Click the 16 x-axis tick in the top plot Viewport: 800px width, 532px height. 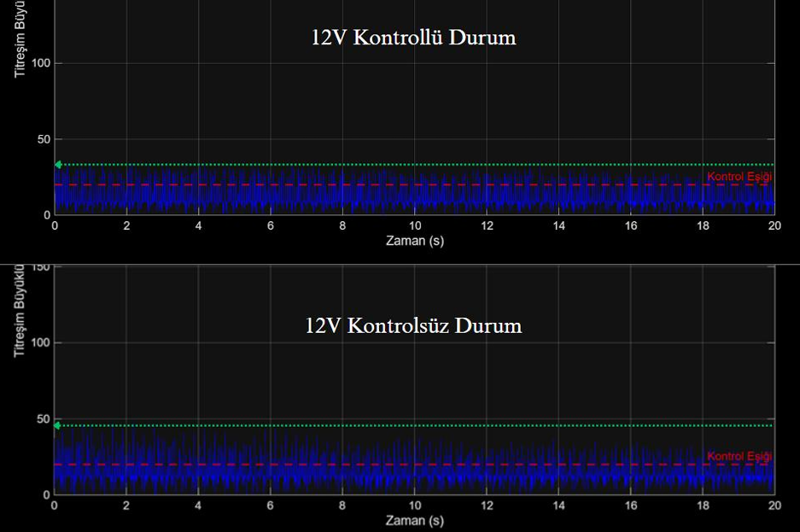630,226
